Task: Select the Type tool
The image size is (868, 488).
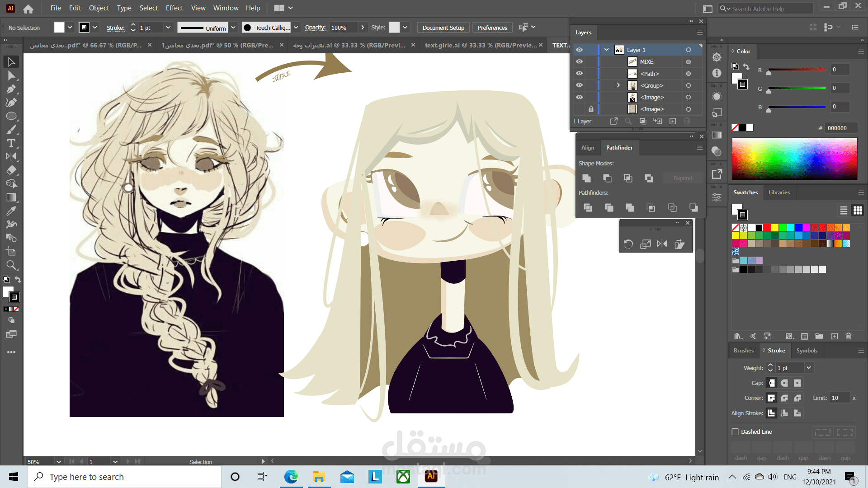Action: [x=11, y=143]
